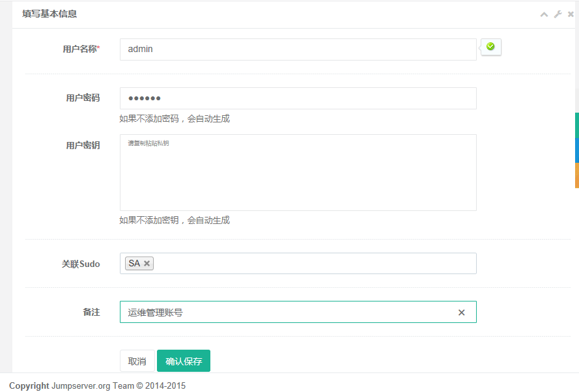579x392 pixels.
Task: Close the 填写基本信息 panel
Action: coord(571,14)
